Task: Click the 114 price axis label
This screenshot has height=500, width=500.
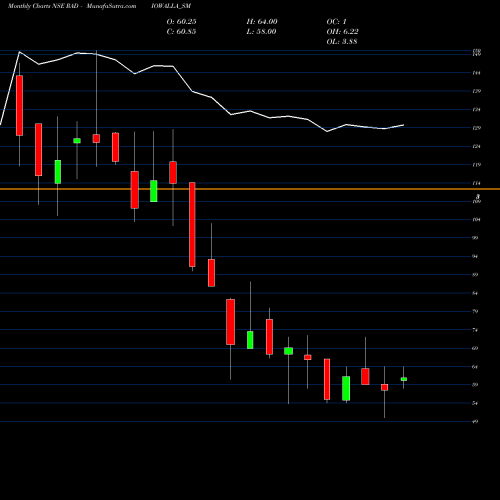Action: pyautogui.click(x=476, y=183)
